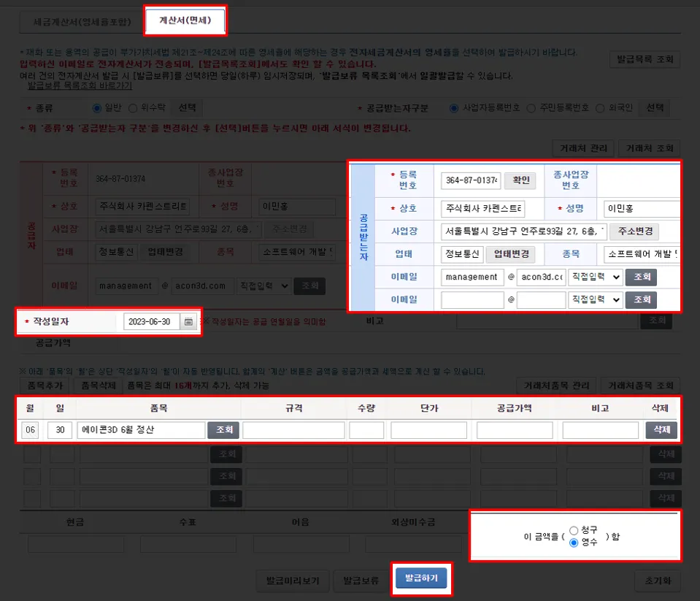Click 품목추가 button

click(45, 386)
